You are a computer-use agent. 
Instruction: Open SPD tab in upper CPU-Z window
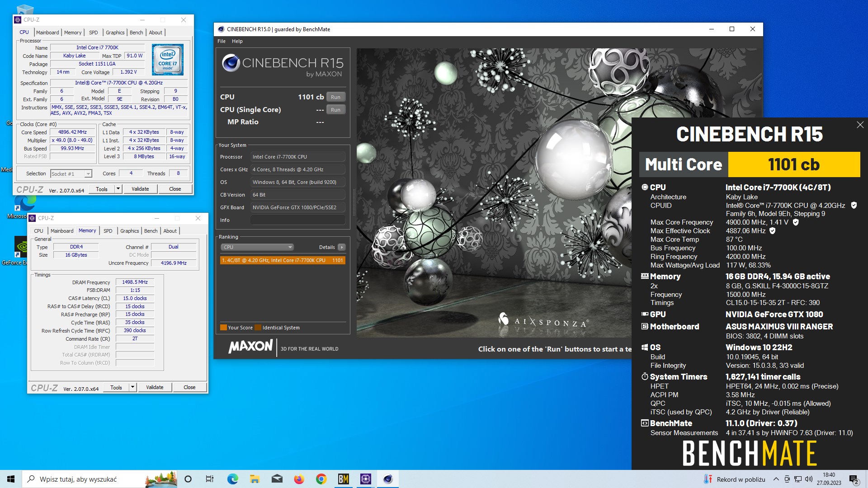[94, 33]
